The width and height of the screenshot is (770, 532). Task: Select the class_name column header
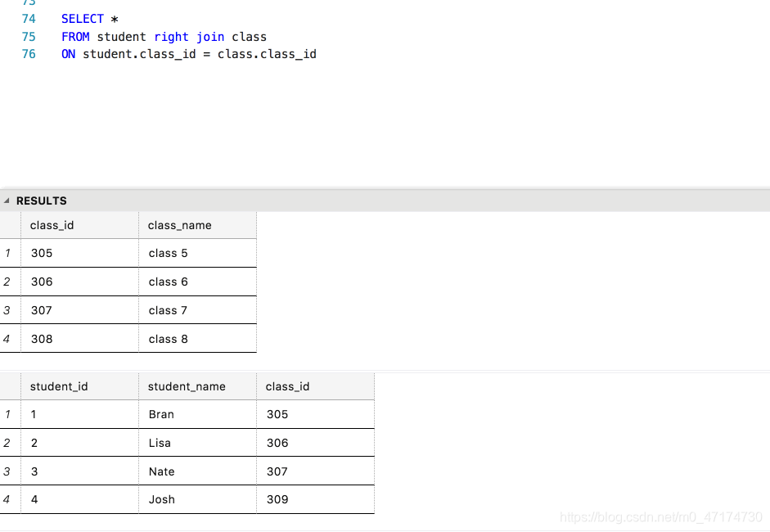point(198,225)
